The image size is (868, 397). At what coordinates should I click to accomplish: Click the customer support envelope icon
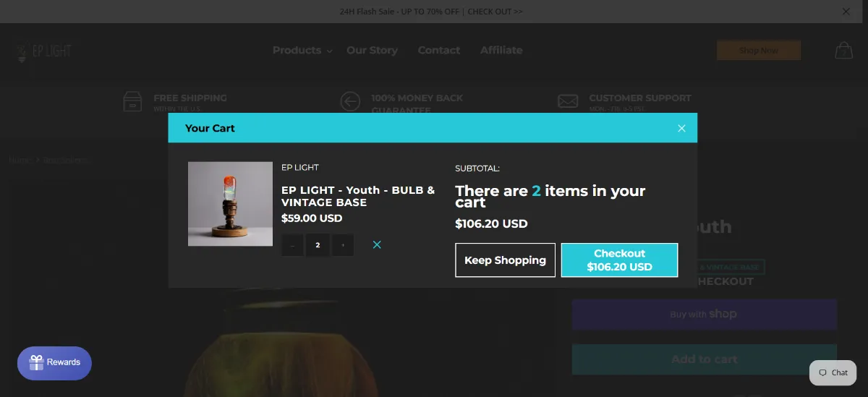568,101
